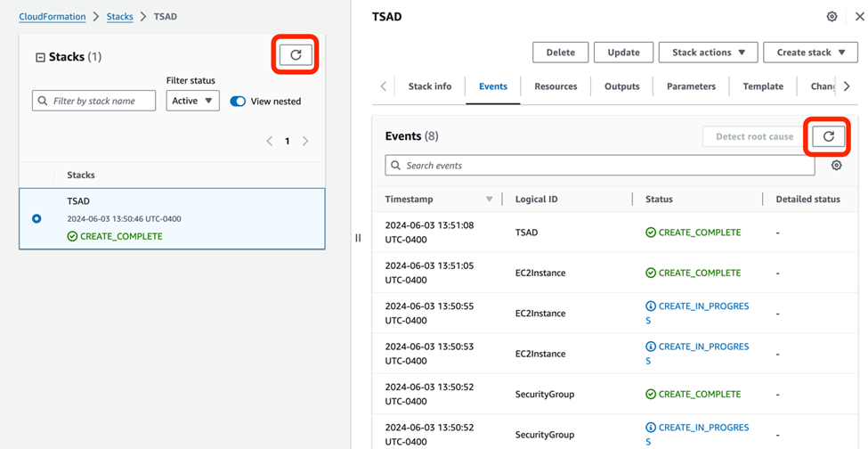
Task: Click the Delete button
Action: click(x=560, y=53)
